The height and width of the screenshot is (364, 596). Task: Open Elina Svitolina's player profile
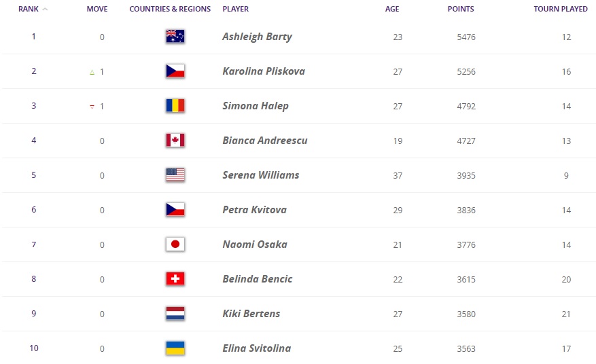[257, 348]
